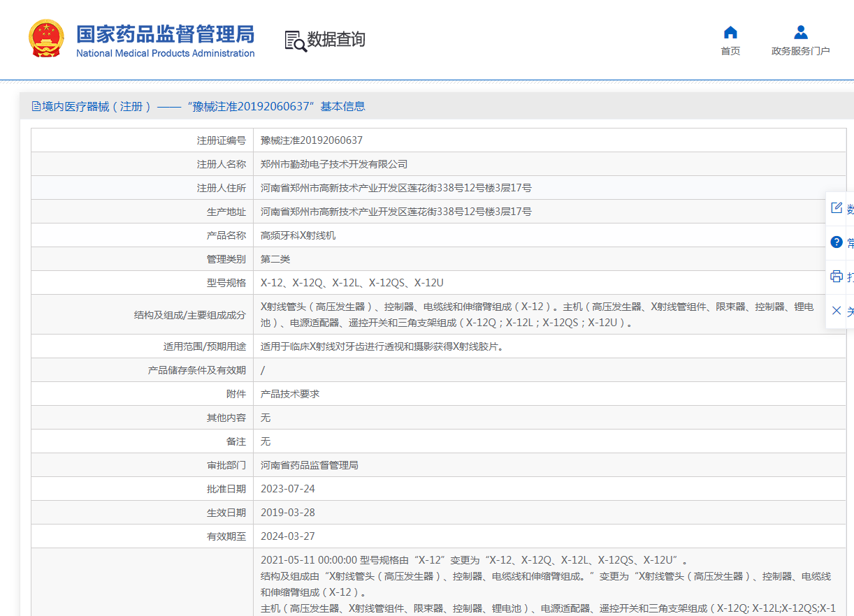Click the 政务服务门户 person icon
854x616 pixels.
[x=801, y=32]
